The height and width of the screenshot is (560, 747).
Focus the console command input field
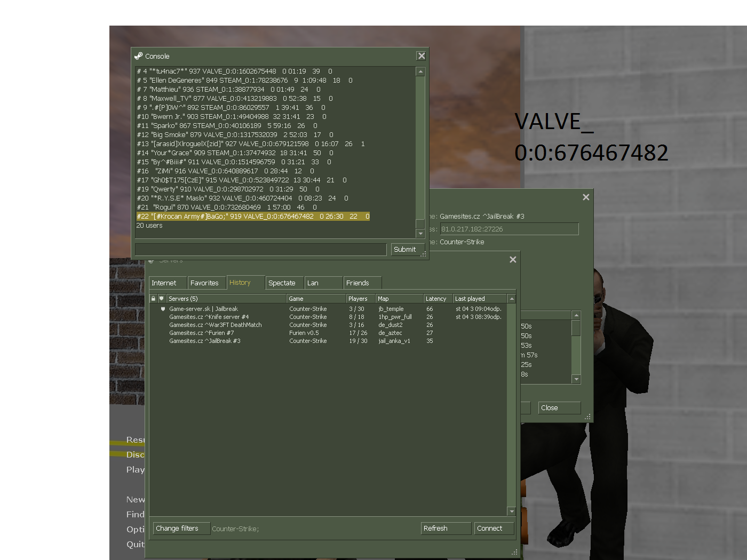tap(260, 250)
